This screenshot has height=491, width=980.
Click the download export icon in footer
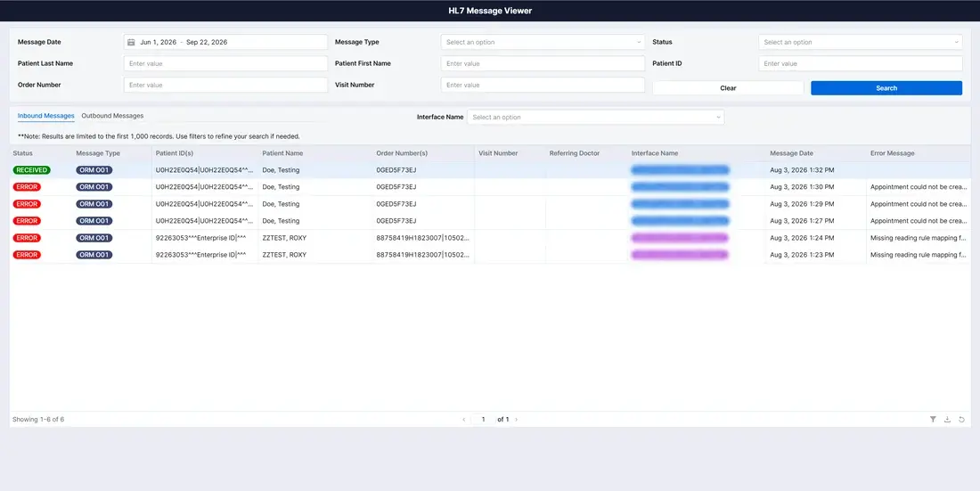(947, 419)
